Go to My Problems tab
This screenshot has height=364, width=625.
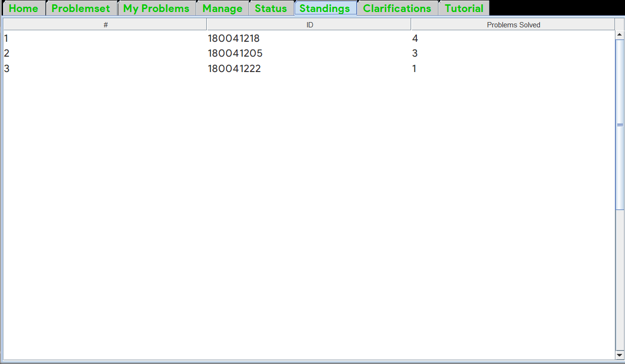157,8
